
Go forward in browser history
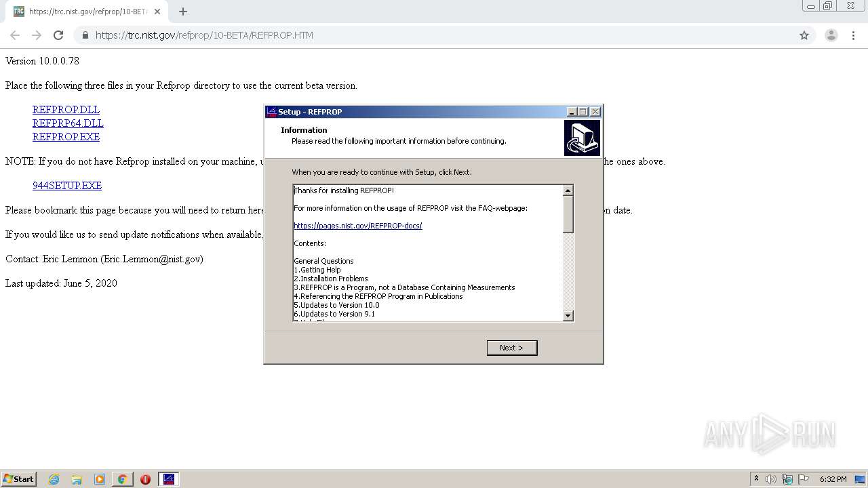tap(37, 35)
